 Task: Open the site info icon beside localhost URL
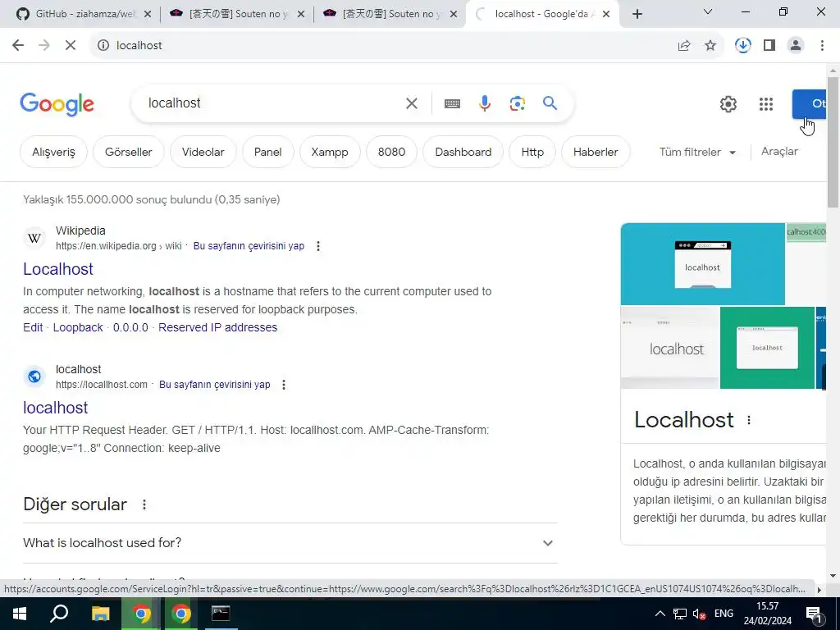coord(103,46)
